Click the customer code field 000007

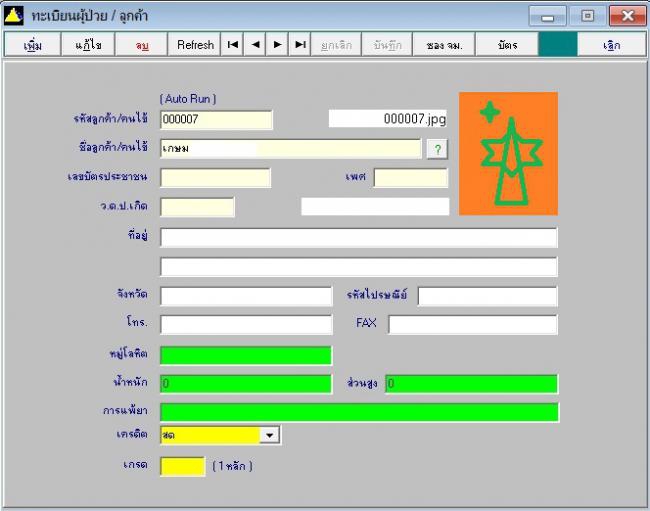tap(216, 120)
